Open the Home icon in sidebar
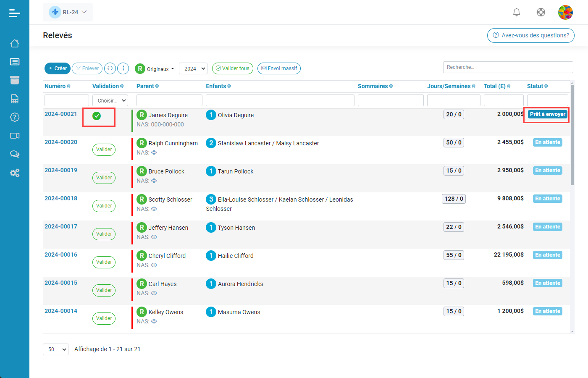This screenshot has height=378, width=588. 15,43
